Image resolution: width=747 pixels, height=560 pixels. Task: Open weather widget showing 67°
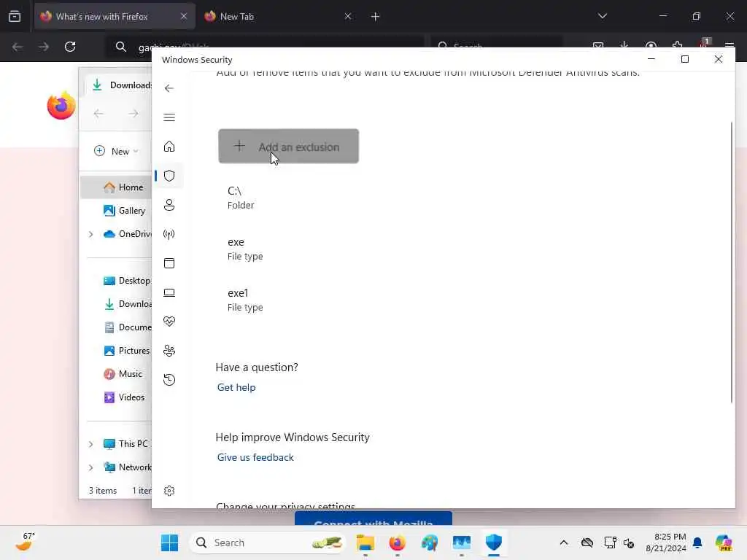(x=26, y=542)
